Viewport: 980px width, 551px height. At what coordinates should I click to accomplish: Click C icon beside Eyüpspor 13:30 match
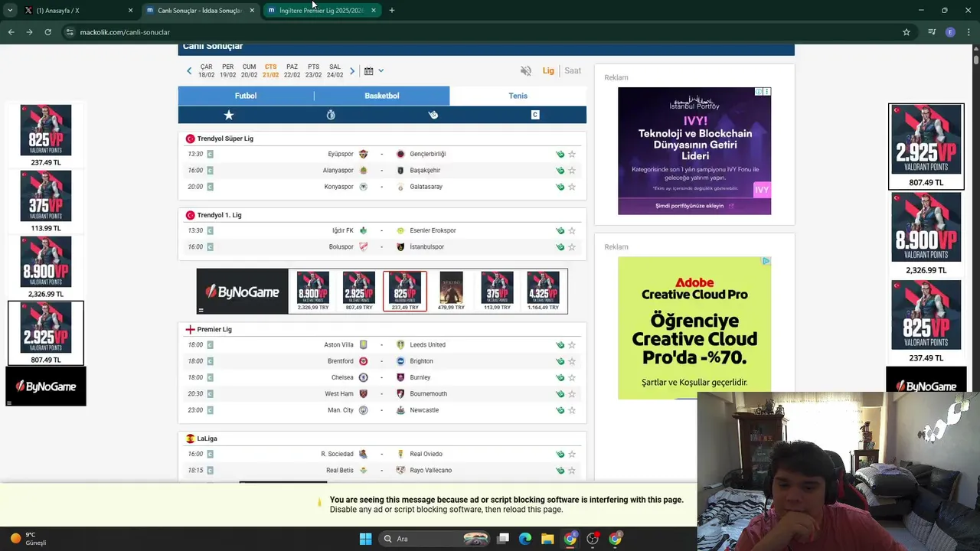coord(210,154)
